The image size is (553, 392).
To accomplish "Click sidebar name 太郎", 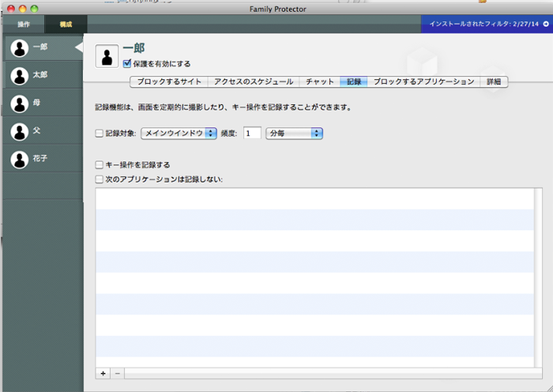I will coord(39,75).
